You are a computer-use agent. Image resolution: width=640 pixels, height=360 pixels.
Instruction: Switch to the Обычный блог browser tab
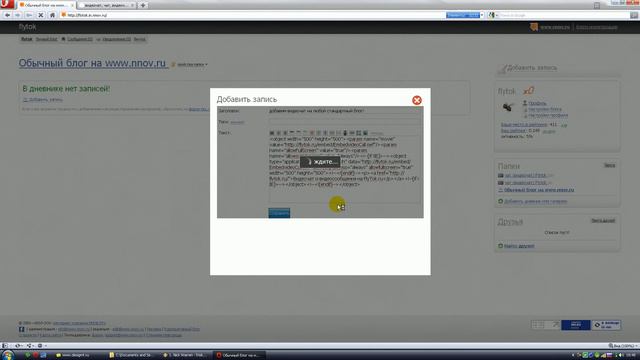pos(46,5)
